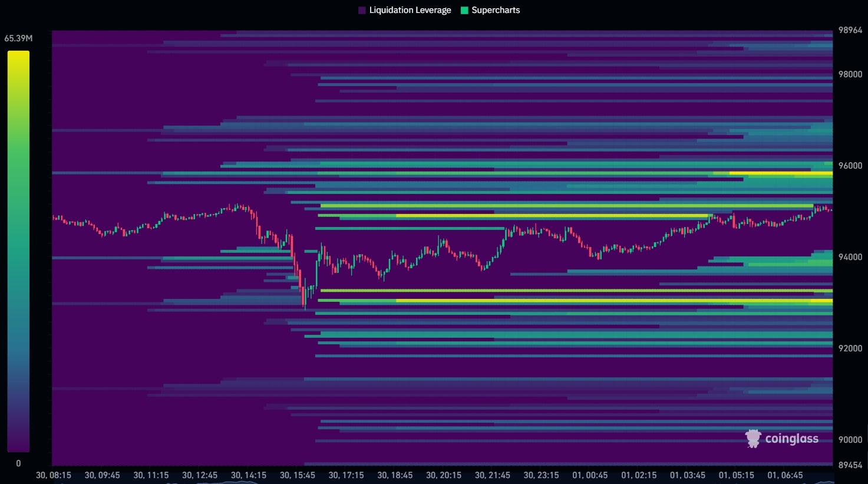The image size is (868, 484).
Task: Click the 94000 price axis label
Action: coord(850,257)
